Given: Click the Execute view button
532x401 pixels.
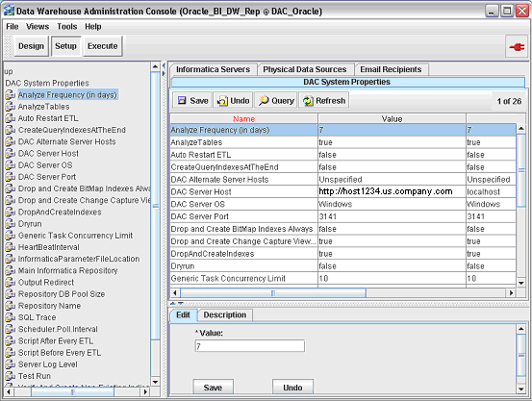Looking at the screenshot, I should pos(103,46).
